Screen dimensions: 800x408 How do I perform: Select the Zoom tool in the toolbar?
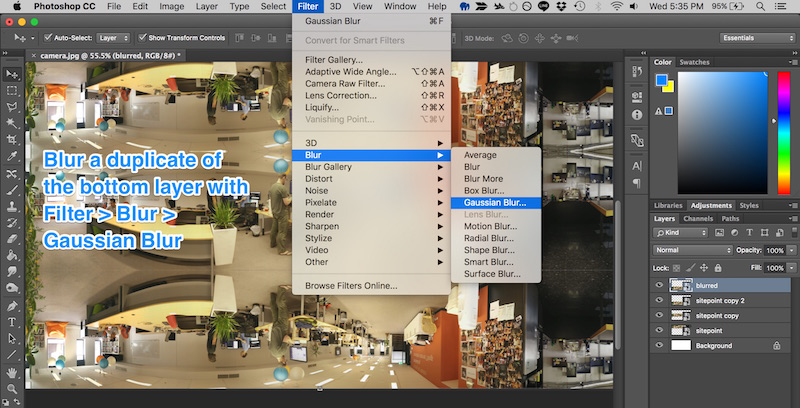12,388
